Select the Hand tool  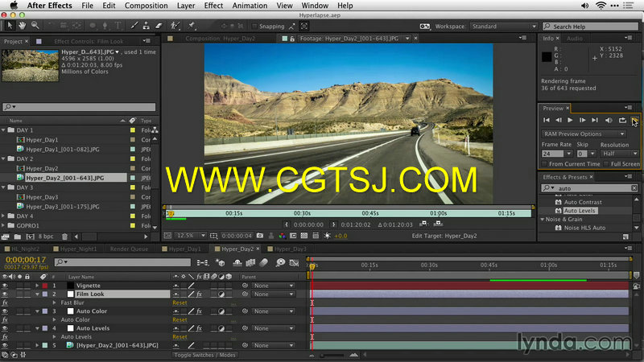[23, 26]
